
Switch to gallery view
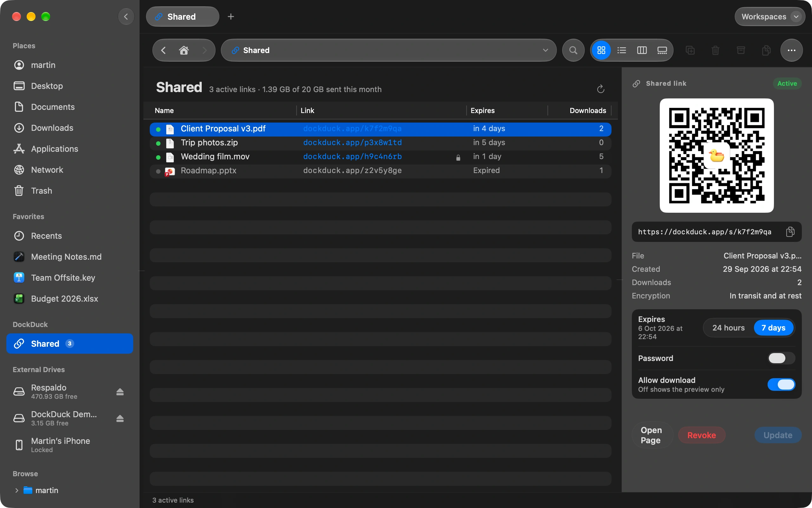(x=662, y=50)
